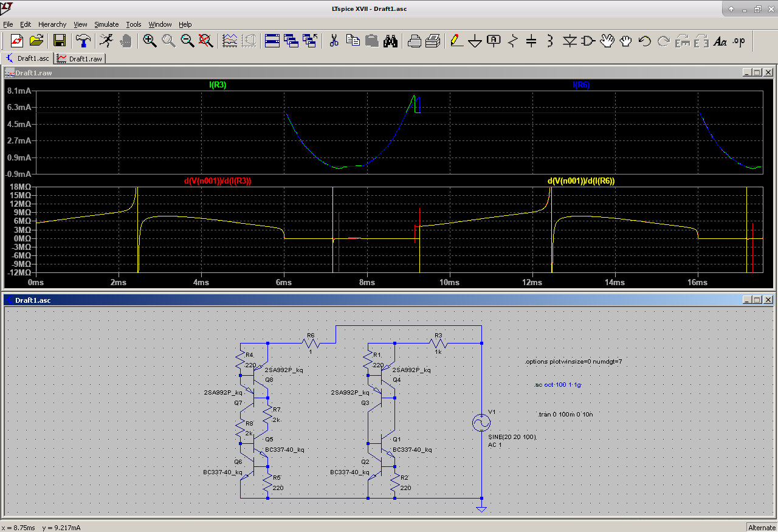Open a file using the folder icon
The width and height of the screenshot is (778, 532).
point(36,41)
